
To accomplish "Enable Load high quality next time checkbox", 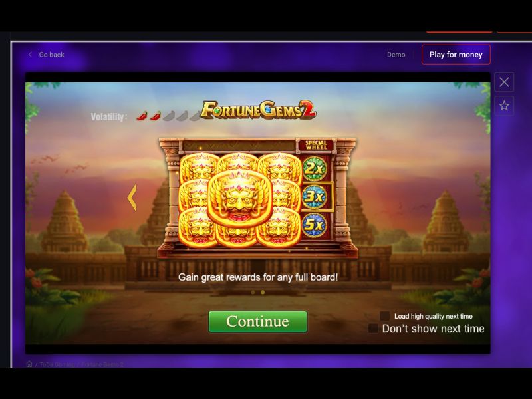I will point(384,316).
